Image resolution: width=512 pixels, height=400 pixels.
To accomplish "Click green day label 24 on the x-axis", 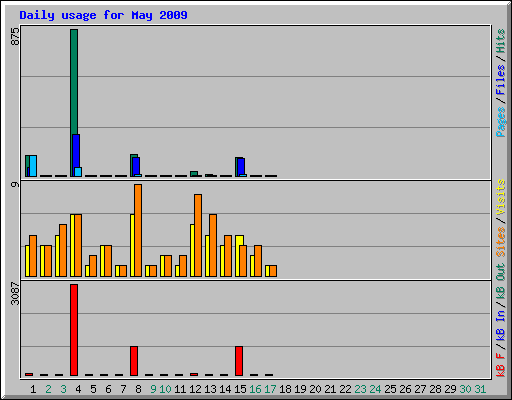I will point(375,389).
